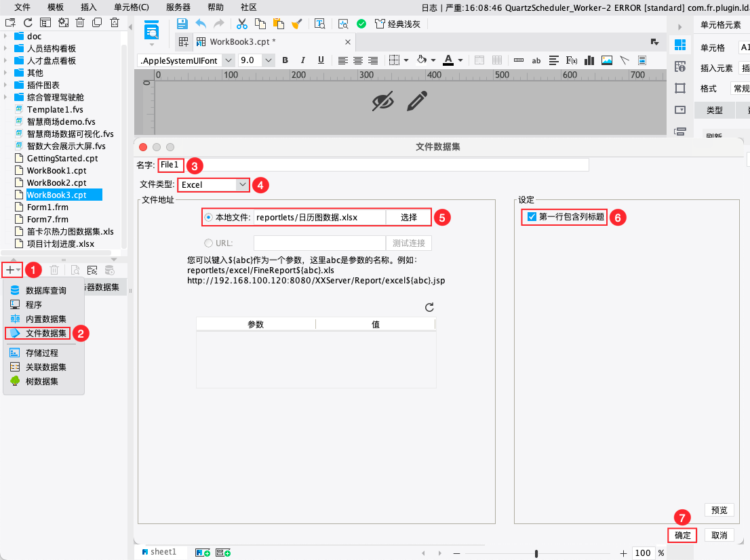This screenshot has height=560, width=750.
Task: Click the refresh icon in the file tree toolbar
Action: pos(28,22)
